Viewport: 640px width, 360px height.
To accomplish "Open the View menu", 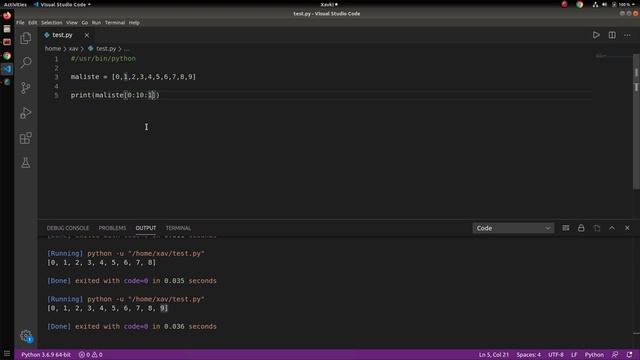I will (x=72, y=23).
